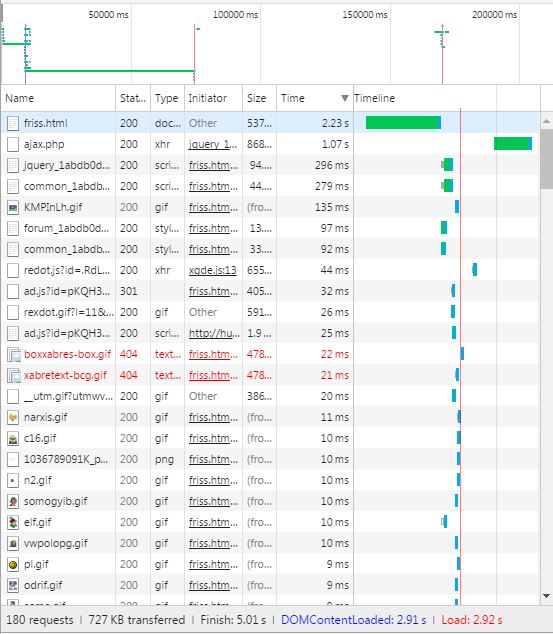Click the ajax.php green timeline bar
Screen dimensions: 553x634
tap(513, 144)
